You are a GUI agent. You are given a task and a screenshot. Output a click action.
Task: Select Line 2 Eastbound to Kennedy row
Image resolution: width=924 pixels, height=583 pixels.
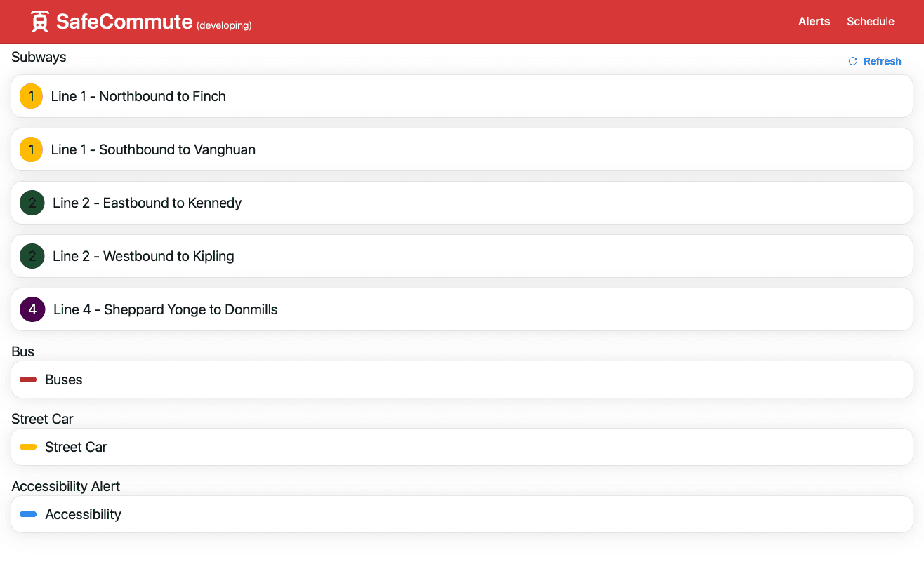click(x=462, y=203)
